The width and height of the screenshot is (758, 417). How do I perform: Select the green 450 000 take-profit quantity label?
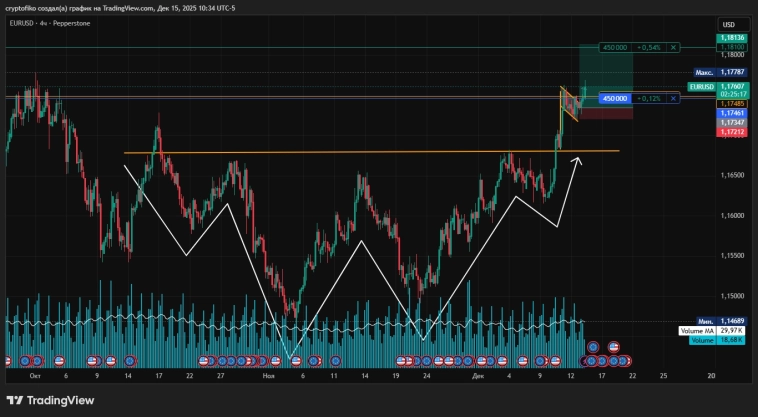pos(615,47)
